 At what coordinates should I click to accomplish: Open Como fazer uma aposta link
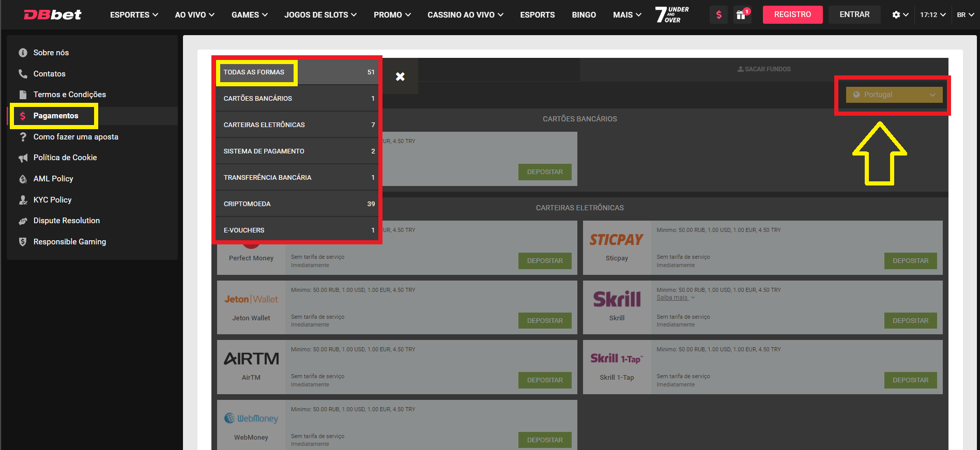[76, 137]
